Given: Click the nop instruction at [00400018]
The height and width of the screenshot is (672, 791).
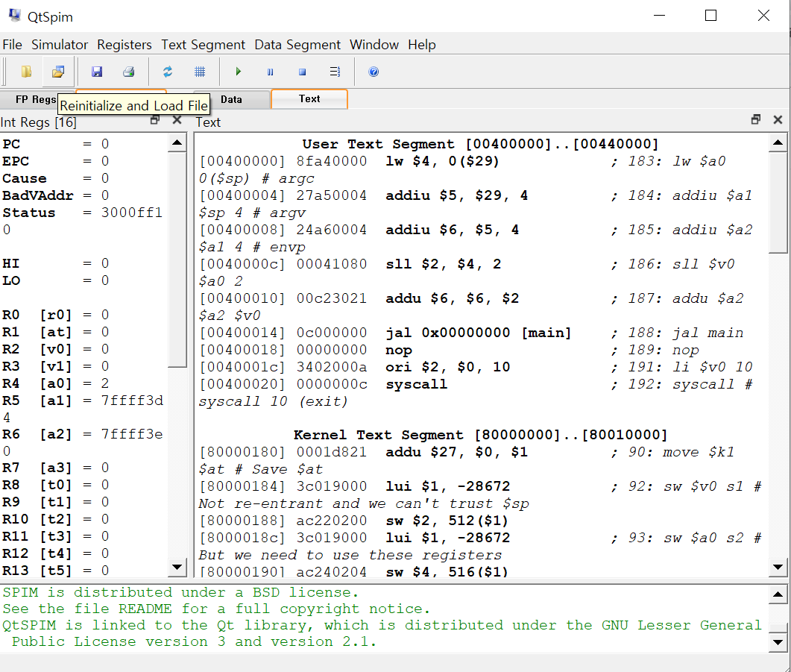Looking at the screenshot, I should pos(450,350).
